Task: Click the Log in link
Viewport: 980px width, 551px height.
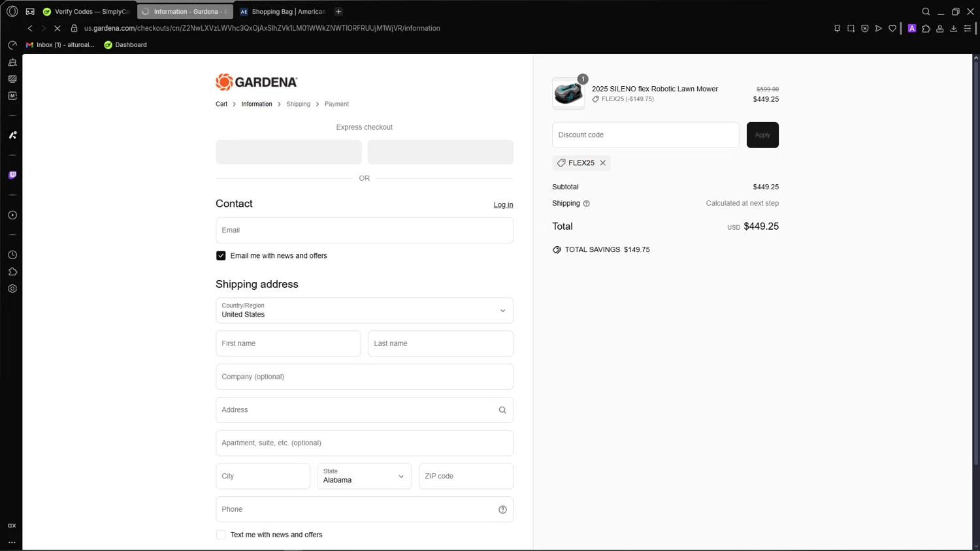Action: (x=503, y=204)
